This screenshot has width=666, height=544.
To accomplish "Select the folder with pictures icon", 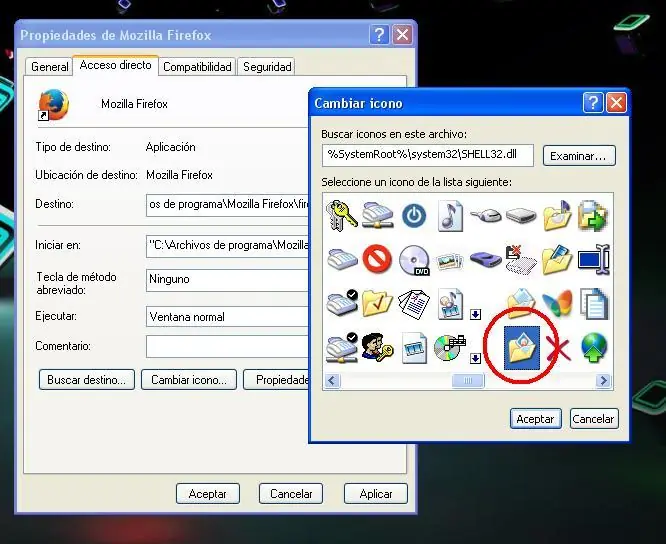I will 557,260.
